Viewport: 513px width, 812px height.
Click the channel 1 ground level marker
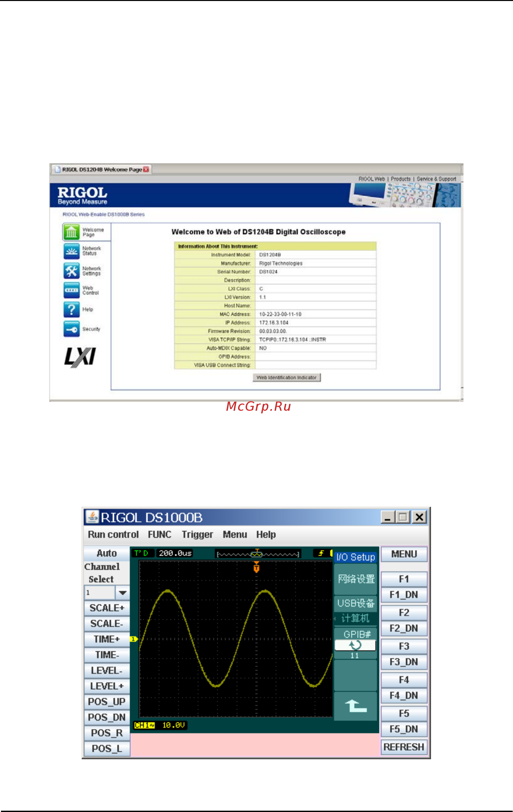(133, 639)
